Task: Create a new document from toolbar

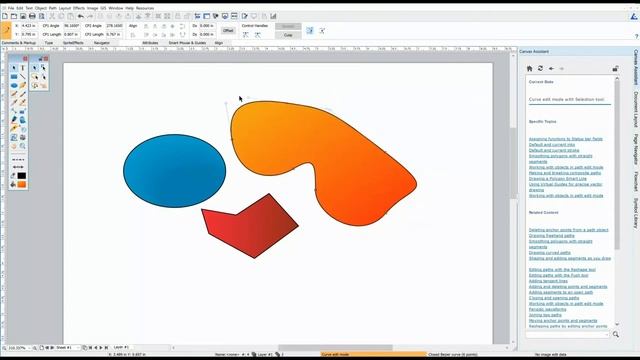Action: pos(5,16)
